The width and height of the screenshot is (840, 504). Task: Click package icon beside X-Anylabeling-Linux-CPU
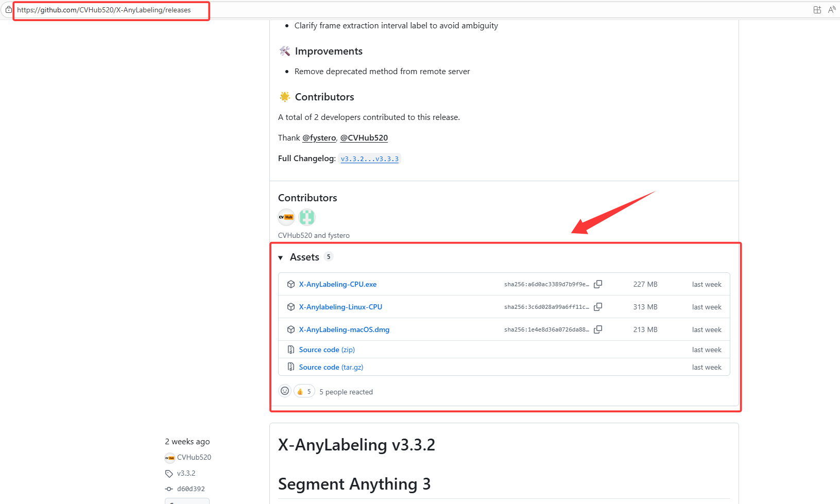(x=291, y=307)
